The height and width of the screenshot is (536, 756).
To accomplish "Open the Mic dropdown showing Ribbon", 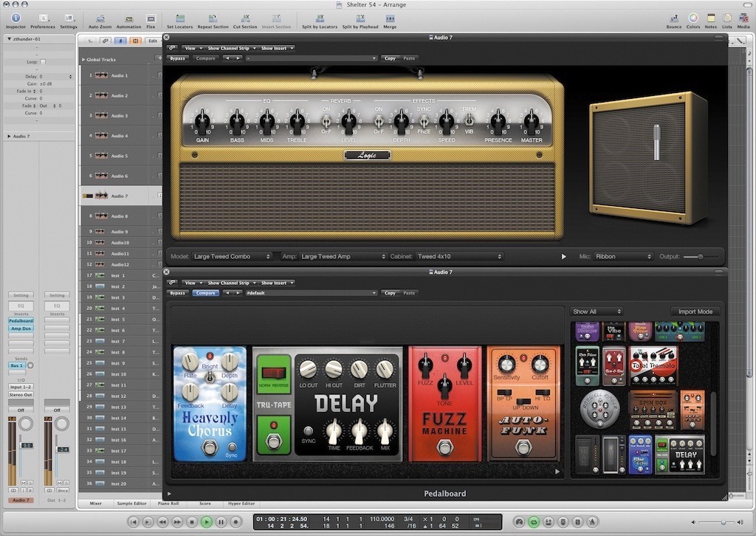I will (623, 256).
